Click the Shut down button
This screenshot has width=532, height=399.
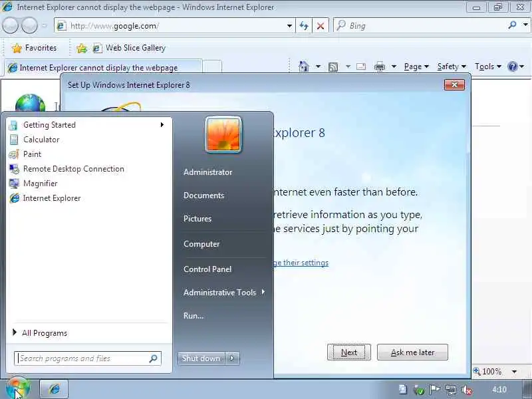tap(201, 358)
